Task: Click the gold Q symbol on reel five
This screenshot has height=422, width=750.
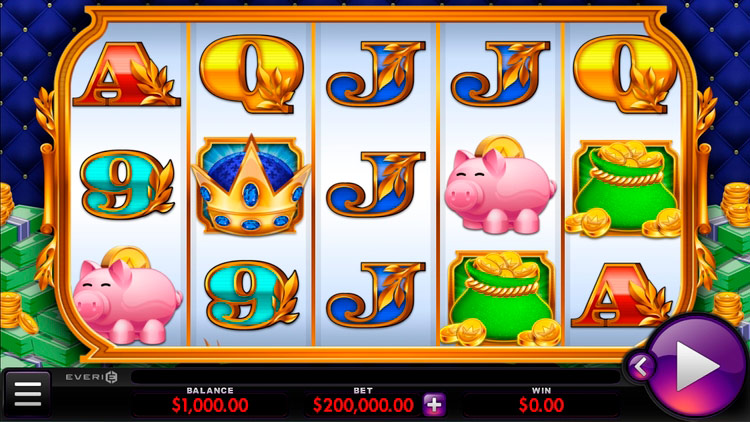Action: click(x=624, y=74)
